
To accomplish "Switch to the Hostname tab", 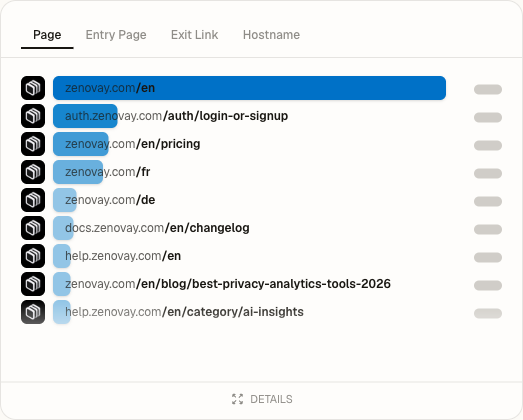I will click(271, 35).
